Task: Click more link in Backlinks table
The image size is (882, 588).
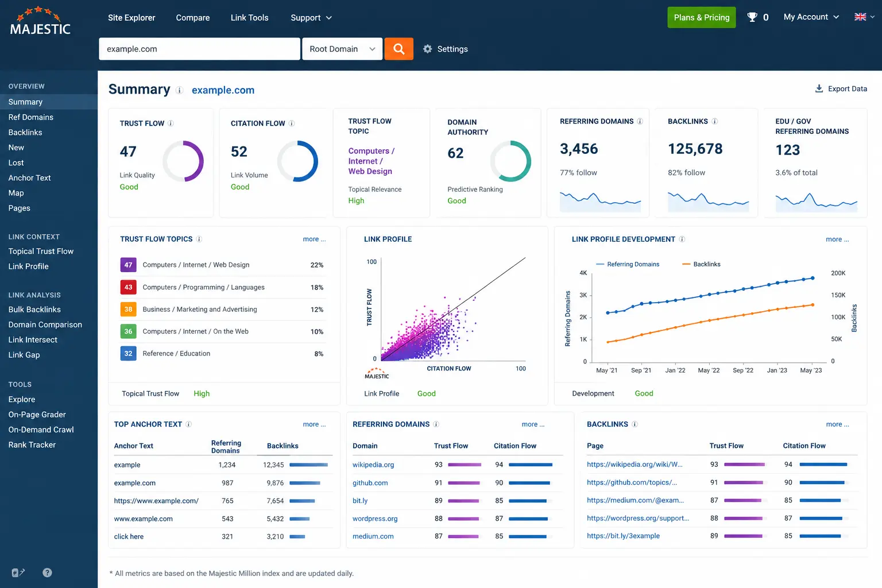Action: 837,424
